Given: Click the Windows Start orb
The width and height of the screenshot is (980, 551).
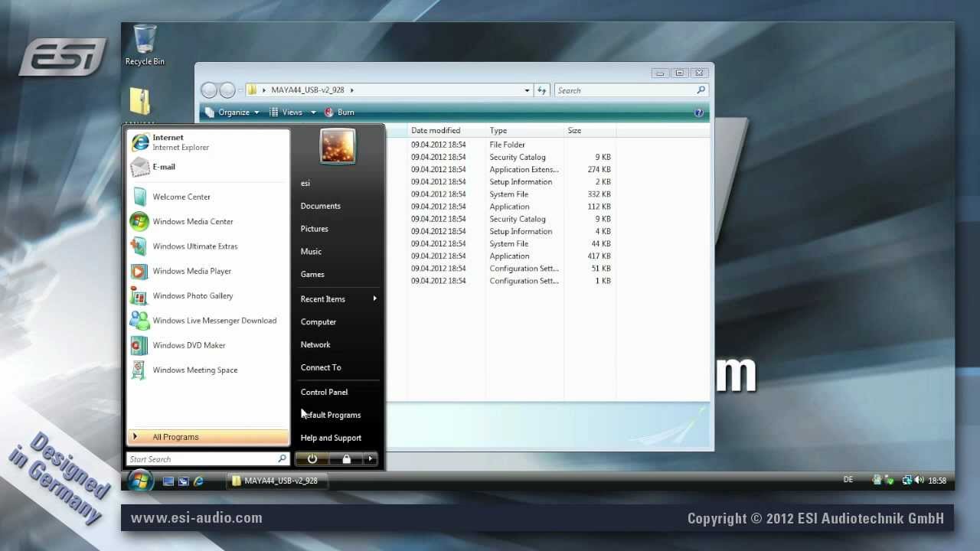Looking at the screenshot, I should 140,480.
